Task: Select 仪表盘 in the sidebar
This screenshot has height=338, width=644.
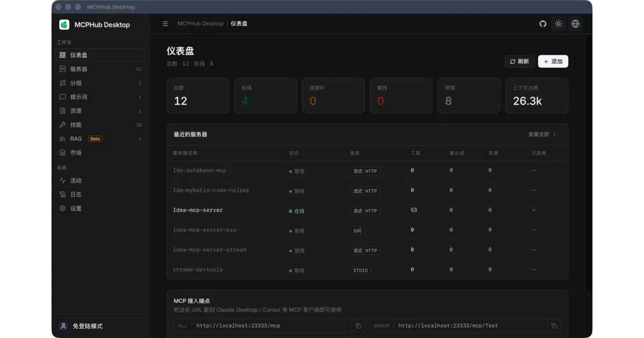Action: coord(100,55)
